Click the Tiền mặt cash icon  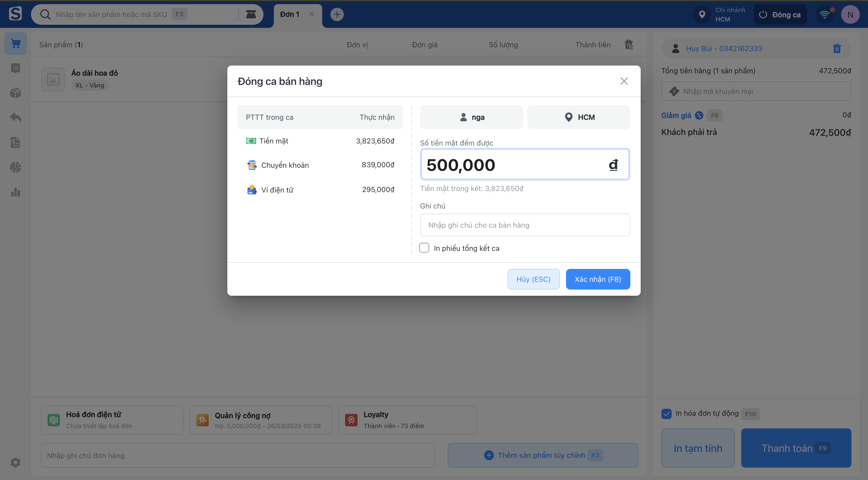[251, 141]
